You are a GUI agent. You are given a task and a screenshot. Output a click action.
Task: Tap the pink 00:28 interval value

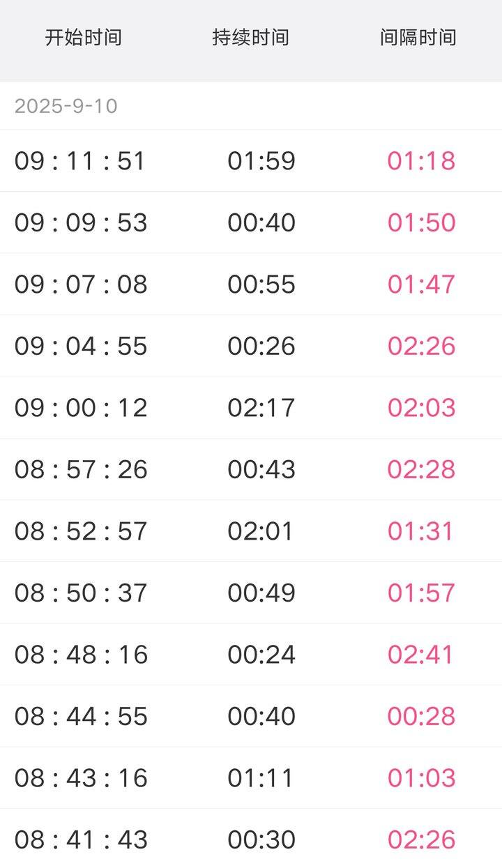[421, 716]
